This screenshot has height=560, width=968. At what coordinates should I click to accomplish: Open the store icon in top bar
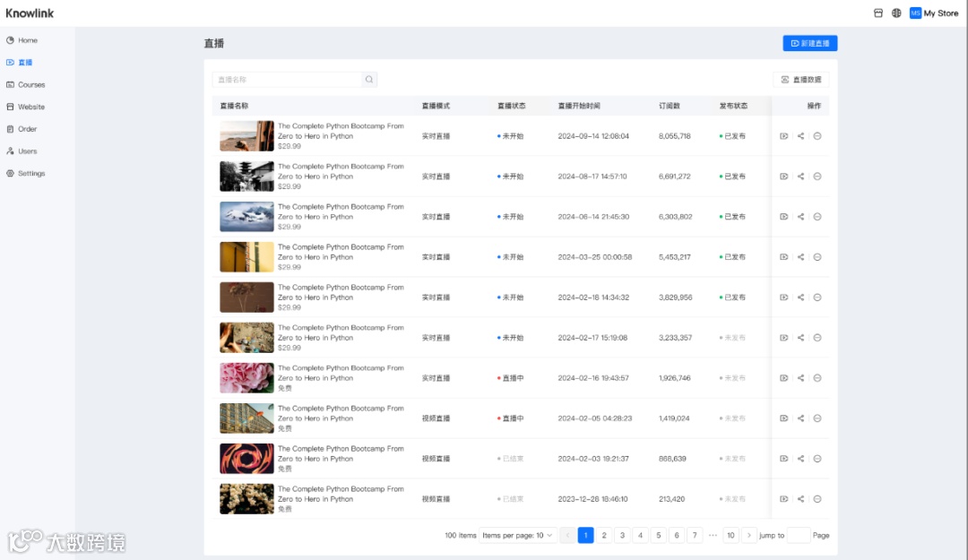click(877, 13)
